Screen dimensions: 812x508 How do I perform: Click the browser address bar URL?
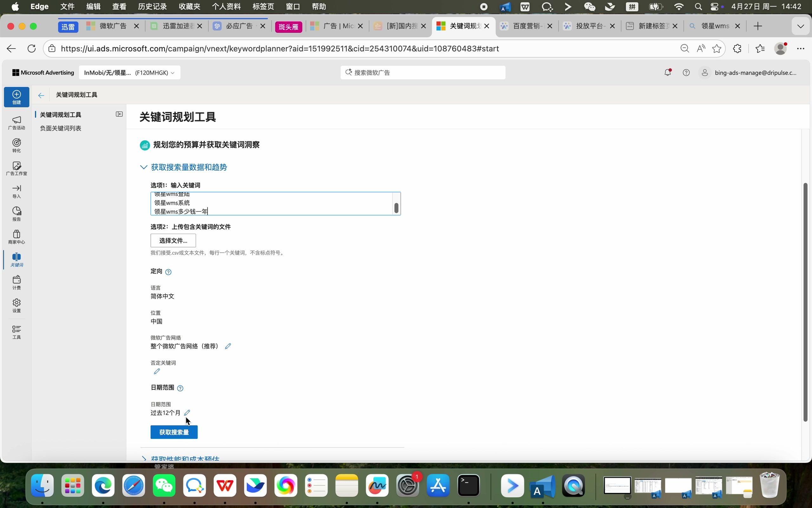[280, 49]
